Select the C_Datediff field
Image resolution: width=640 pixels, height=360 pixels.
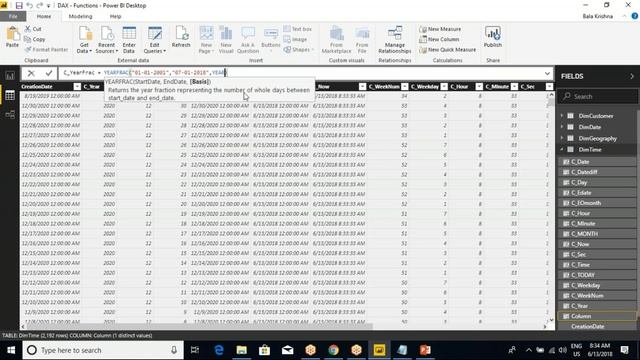click(597, 172)
